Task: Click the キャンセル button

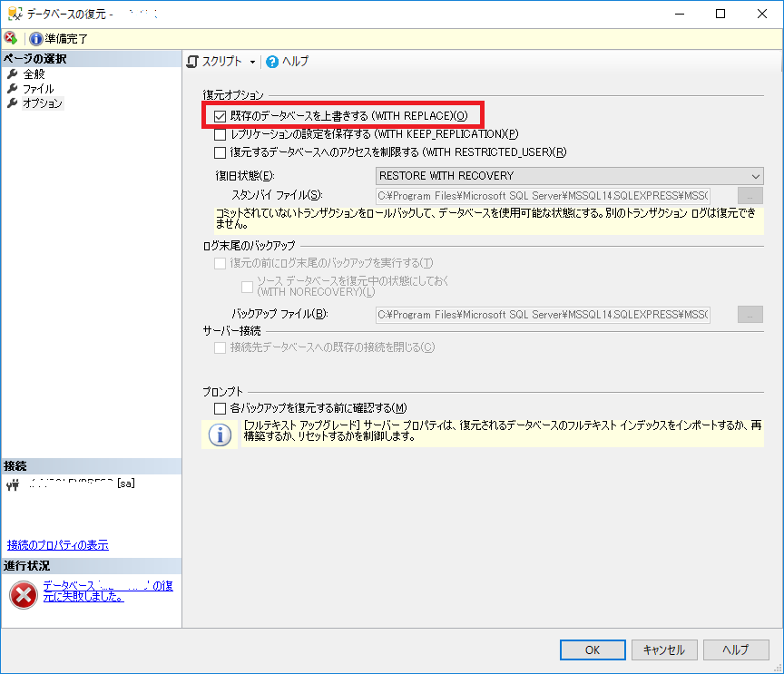Action: [x=664, y=650]
